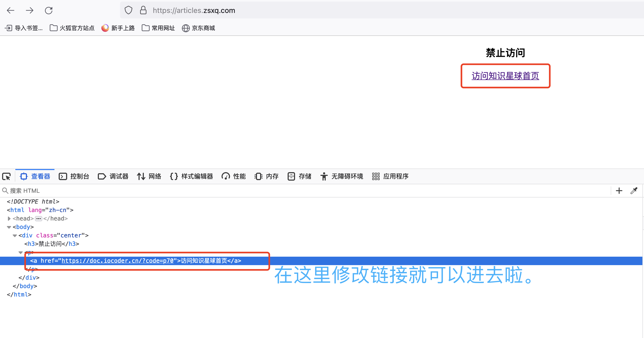
Task: Click the browser back arrow
Action: pyautogui.click(x=11, y=10)
